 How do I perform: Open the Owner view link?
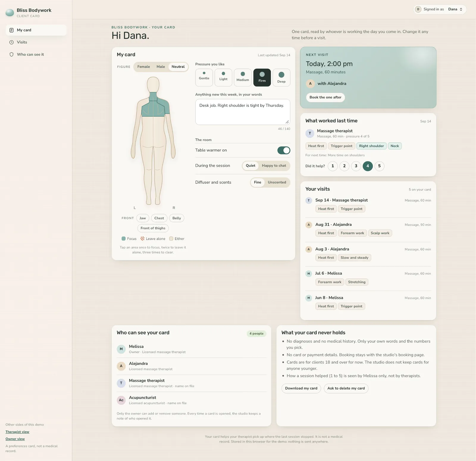(15, 439)
